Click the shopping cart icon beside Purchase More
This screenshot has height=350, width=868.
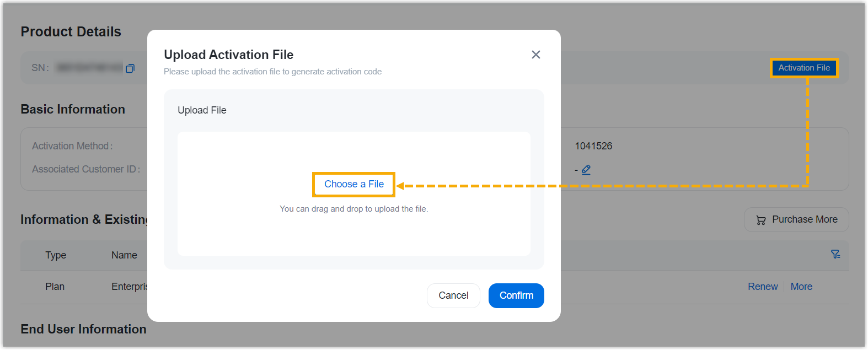point(761,219)
